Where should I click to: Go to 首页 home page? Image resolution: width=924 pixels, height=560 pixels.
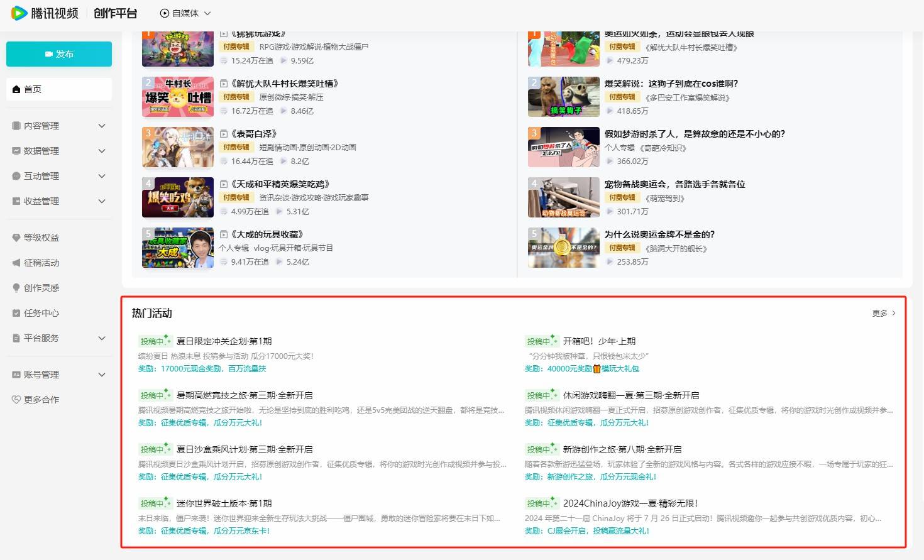point(59,89)
